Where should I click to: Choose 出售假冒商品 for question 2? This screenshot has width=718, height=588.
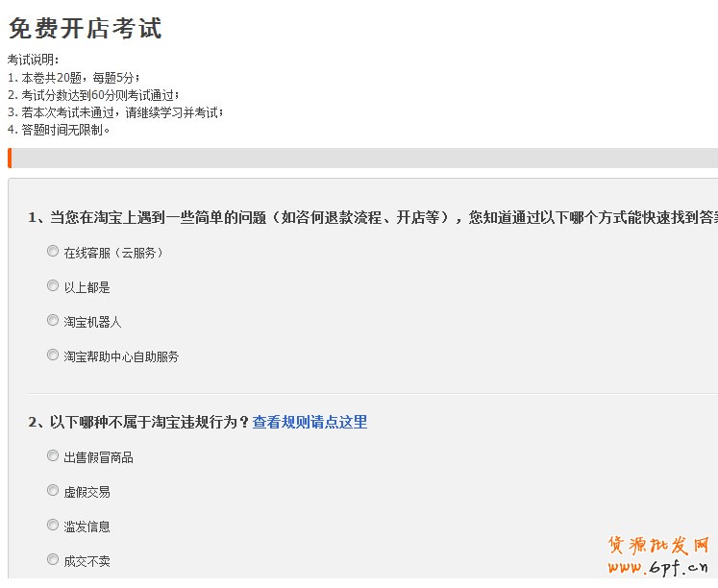coord(53,456)
